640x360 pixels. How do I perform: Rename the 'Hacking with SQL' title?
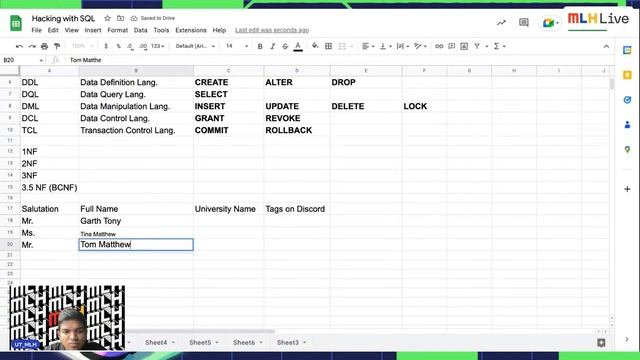tap(63, 18)
